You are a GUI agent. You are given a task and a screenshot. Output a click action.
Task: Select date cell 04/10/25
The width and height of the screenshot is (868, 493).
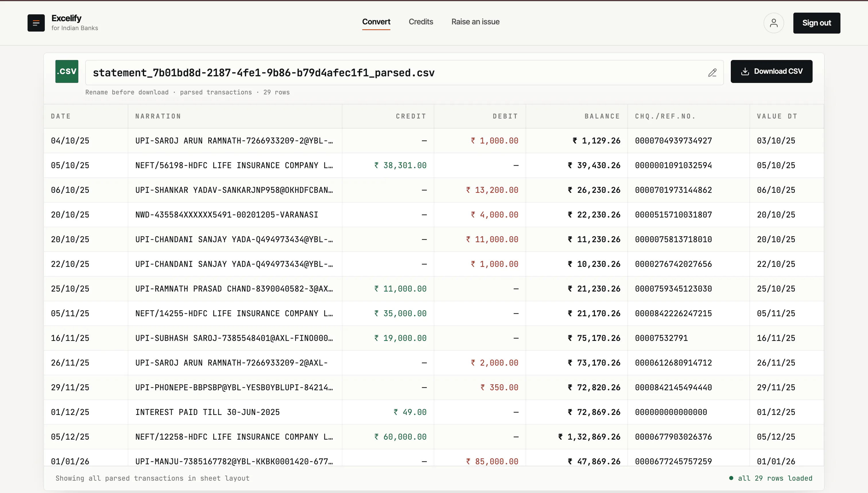click(x=70, y=141)
